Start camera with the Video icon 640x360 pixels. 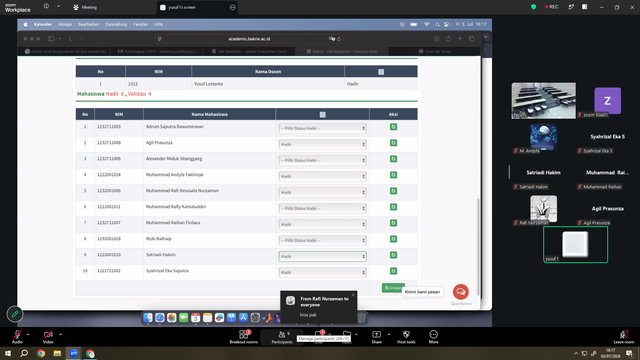[48, 335]
